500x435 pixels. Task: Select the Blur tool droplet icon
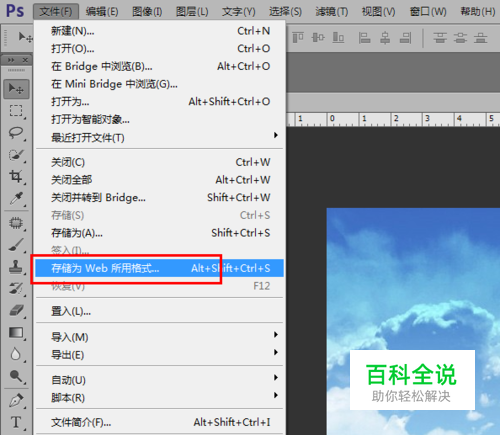click(x=16, y=354)
